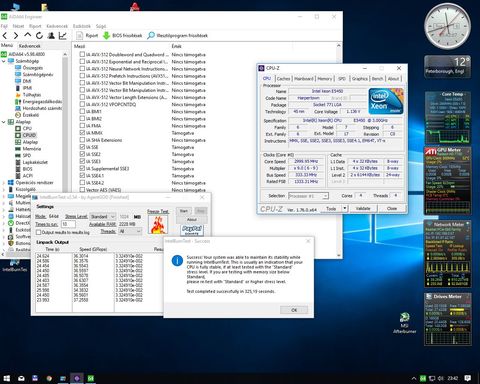The height and width of the screenshot is (384, 480).
Task: Select DMI item in AIDA64 tree
Action: pos(27,81)
